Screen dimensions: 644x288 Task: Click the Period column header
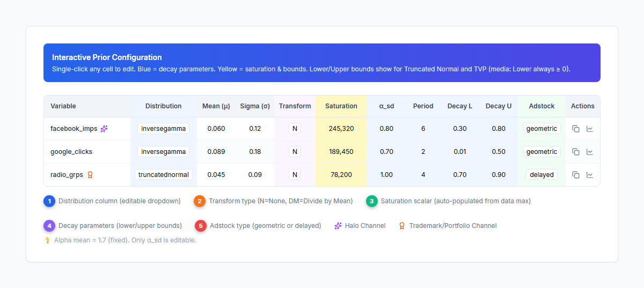coord(423,106)
